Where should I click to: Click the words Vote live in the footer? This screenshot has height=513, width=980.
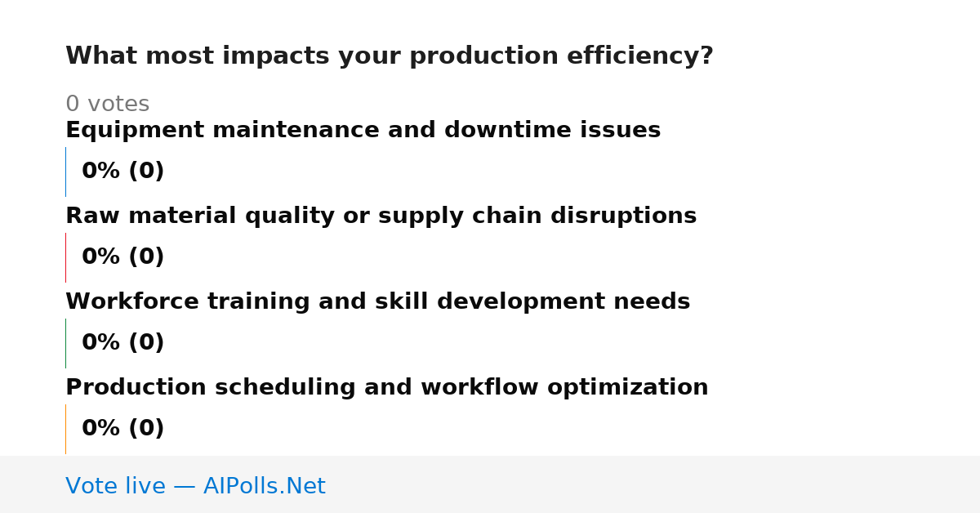pyautogui.click(x=115, y=487)
